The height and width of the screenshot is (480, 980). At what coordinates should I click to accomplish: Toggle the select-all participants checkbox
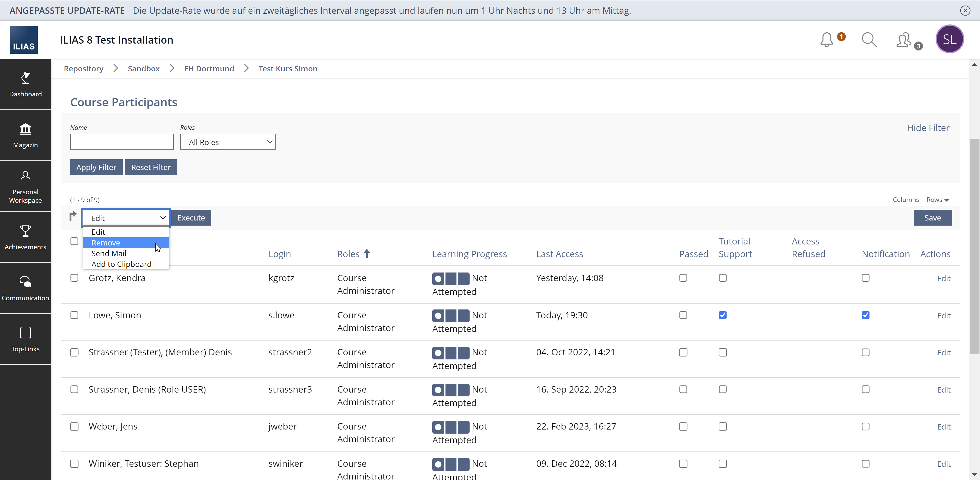(x=74, y=241)
